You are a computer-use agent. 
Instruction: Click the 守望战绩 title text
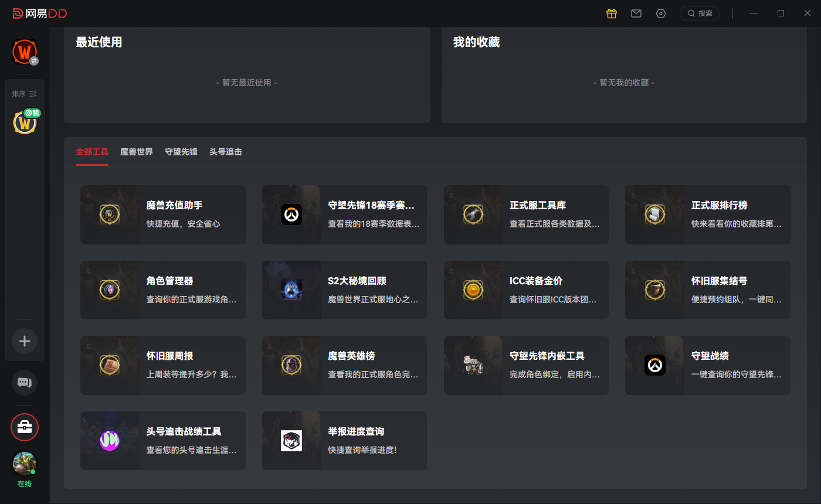[x=710, y=356]
